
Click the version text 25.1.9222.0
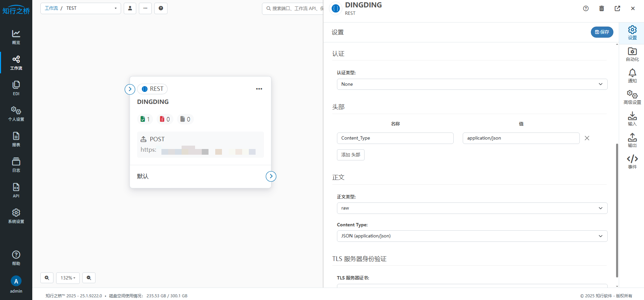coord(91,296)
